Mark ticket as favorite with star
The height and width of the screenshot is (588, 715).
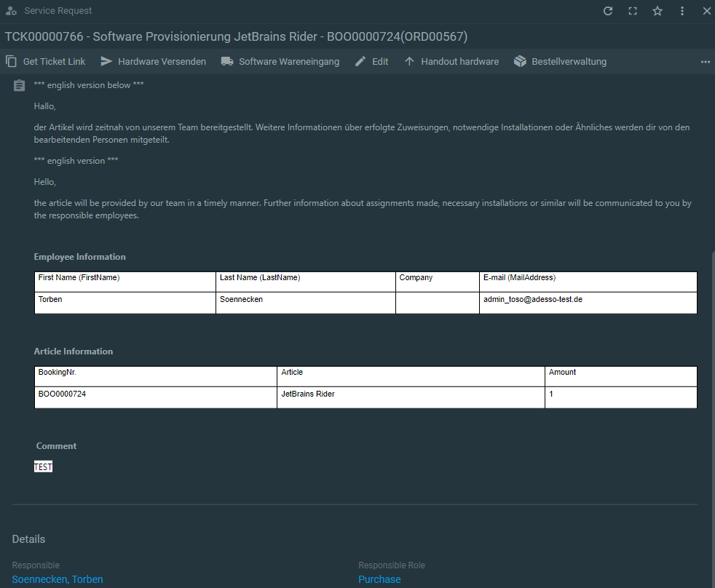[x=657, y=11]
